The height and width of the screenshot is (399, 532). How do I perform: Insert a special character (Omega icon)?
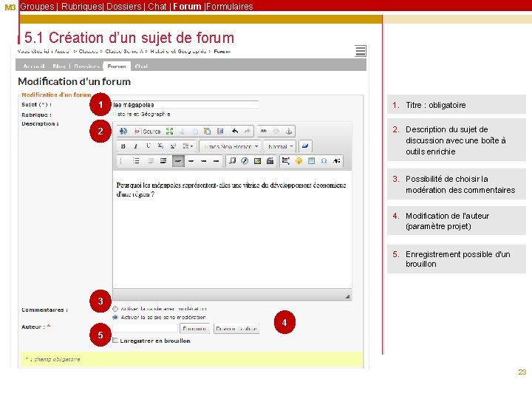[324, 161]
